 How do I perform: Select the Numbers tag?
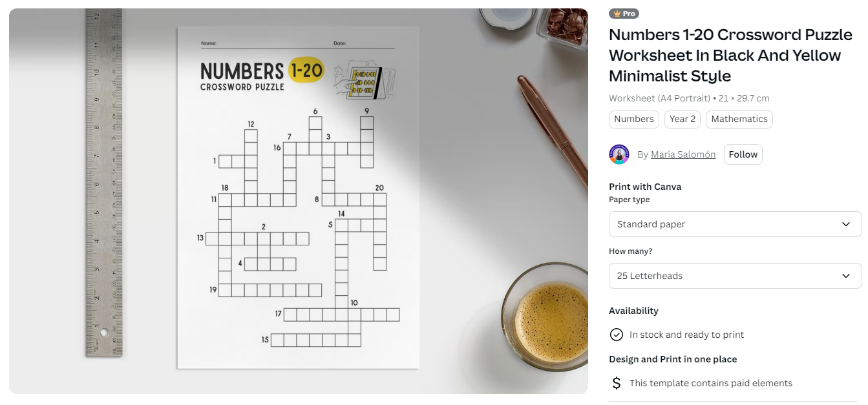633,119
